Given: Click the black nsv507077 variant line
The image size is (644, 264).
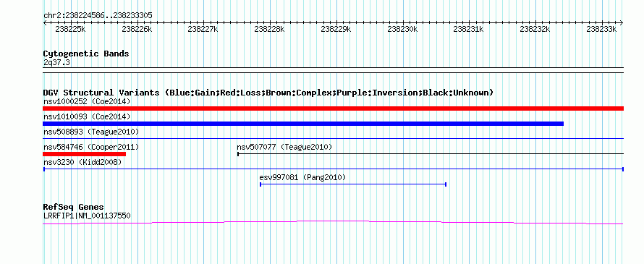Looking at the screenshot, I should (431, 153).
